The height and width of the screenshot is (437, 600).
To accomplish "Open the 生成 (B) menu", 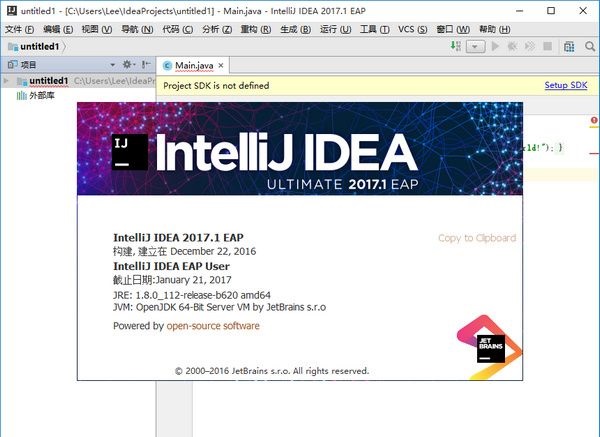I will (295, 29).
